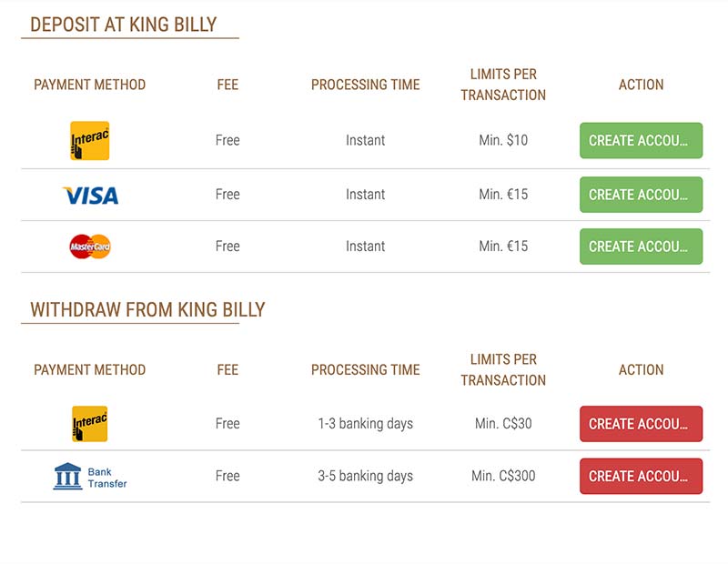
Task: Select the Withdraw from King Billy heading
Action: click(x=147, y=309)
